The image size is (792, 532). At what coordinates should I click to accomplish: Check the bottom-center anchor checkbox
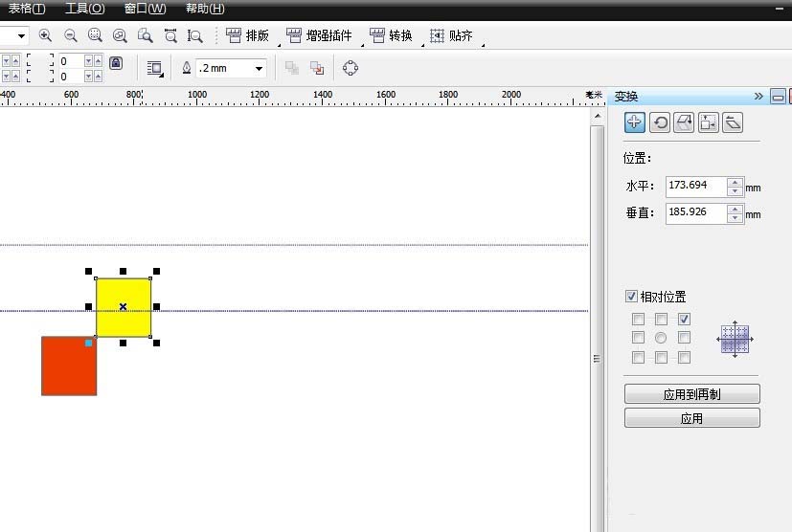[x=661, y=357]
